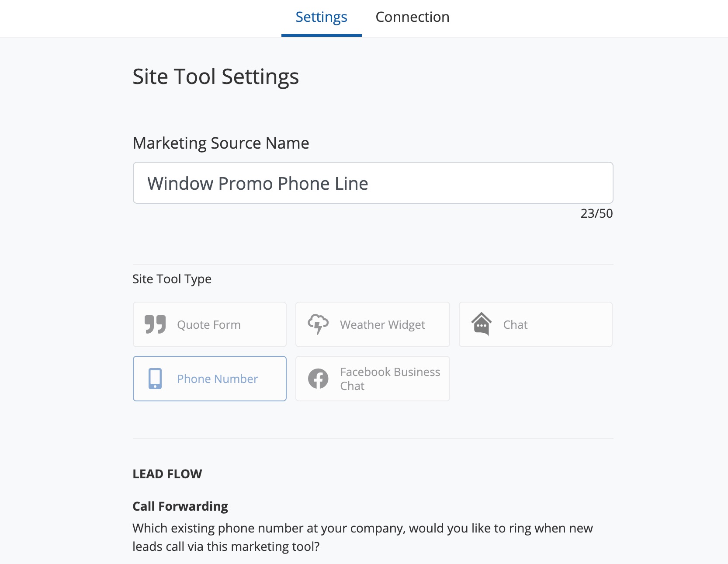
Task: Pick the Chat site tool type label
Action: click(x=515, y=325)
